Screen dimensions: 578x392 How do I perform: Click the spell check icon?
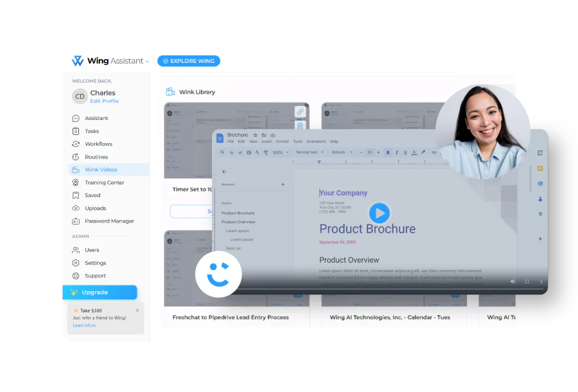click(258, 152)
